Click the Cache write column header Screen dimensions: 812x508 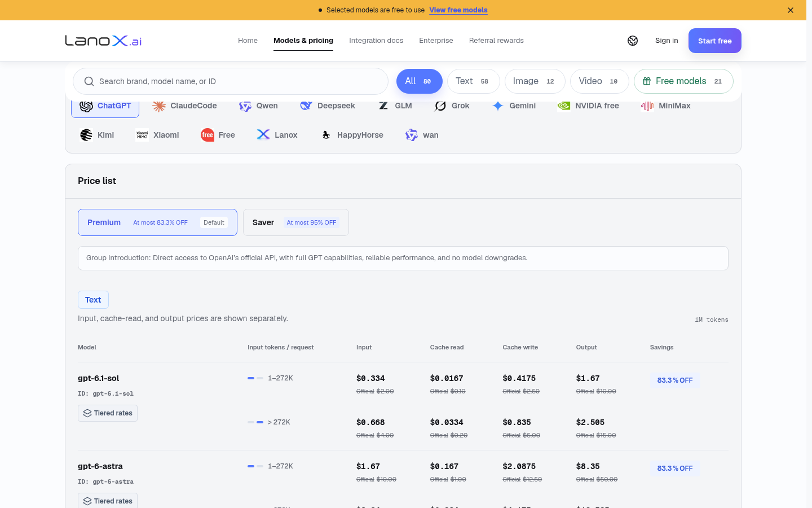coord(520,347)
